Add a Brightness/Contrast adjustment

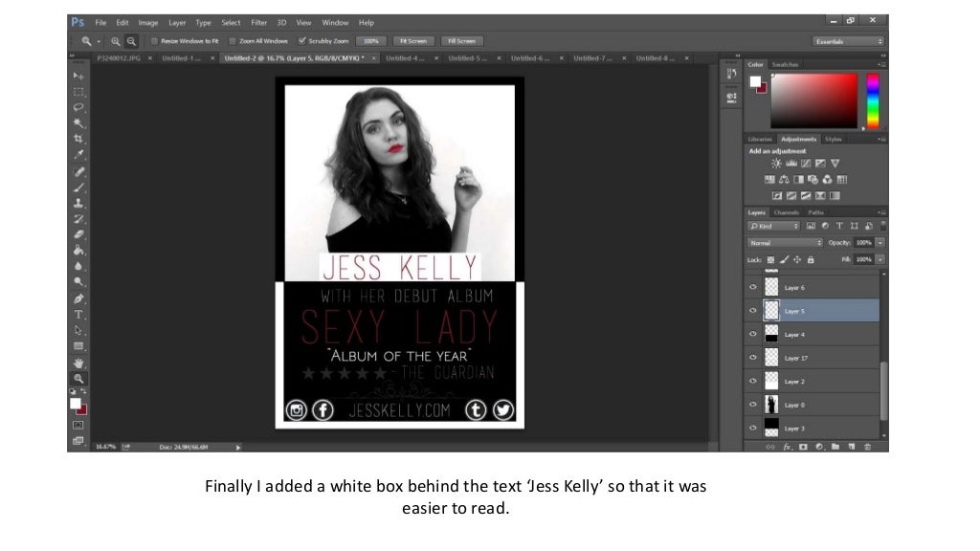coord(776,164)
